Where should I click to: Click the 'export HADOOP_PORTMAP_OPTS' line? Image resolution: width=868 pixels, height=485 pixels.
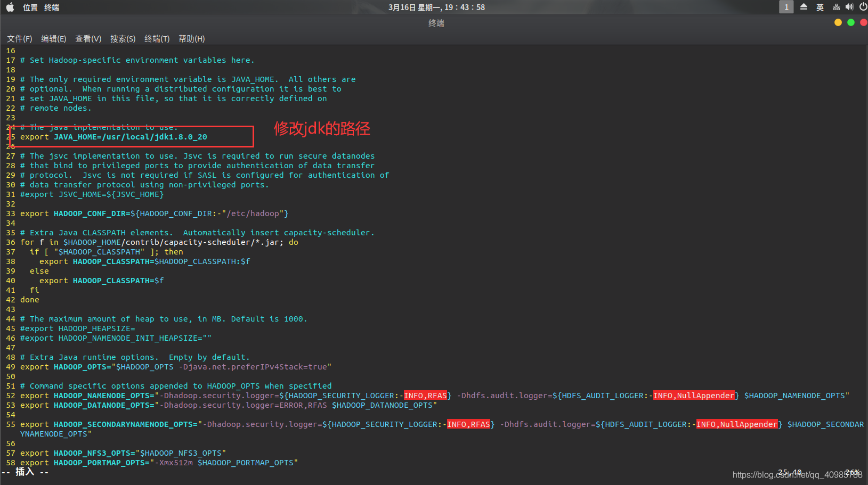159,463
